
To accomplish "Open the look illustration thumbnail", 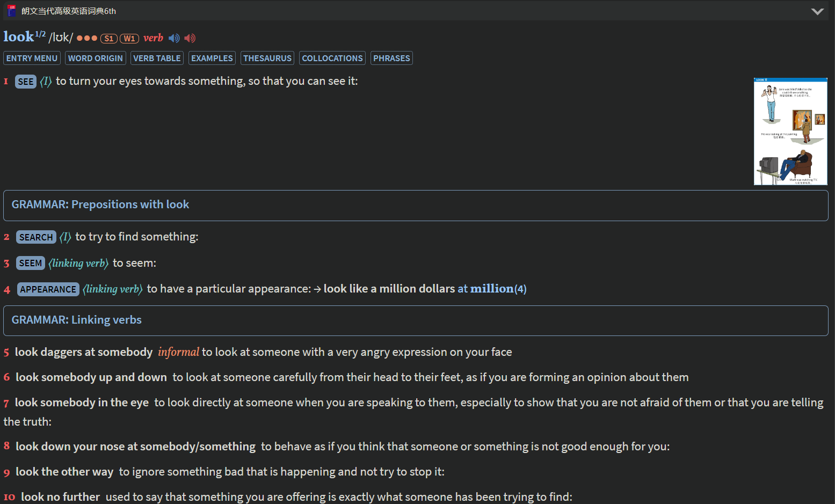I will tap(790, 132).
